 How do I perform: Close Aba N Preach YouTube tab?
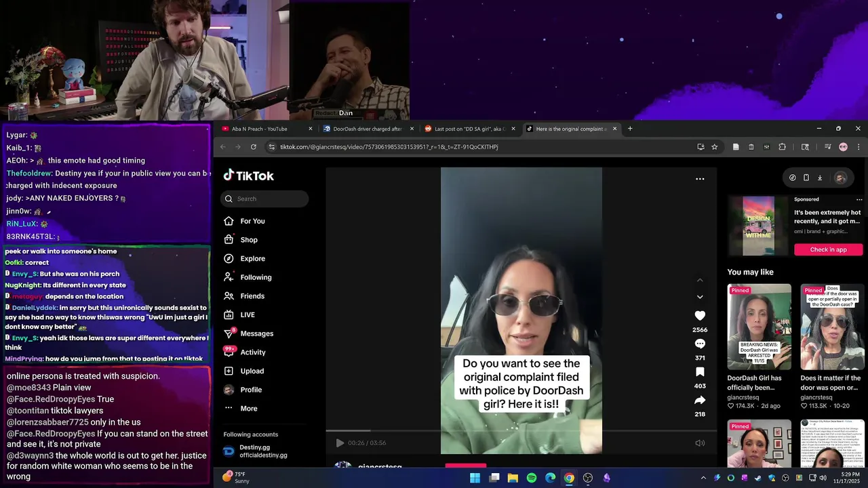pos(311,129)
